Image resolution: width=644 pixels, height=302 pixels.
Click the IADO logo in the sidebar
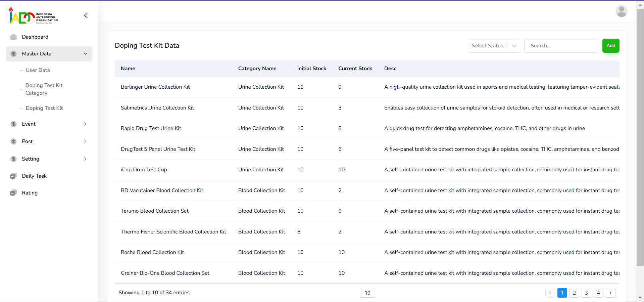(x=34, y=15)
